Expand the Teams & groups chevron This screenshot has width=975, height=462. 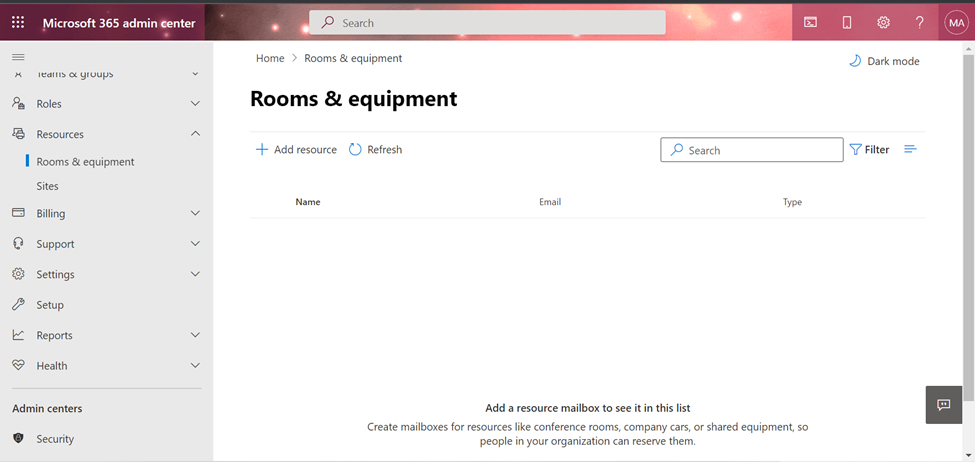tap(195, 73)
